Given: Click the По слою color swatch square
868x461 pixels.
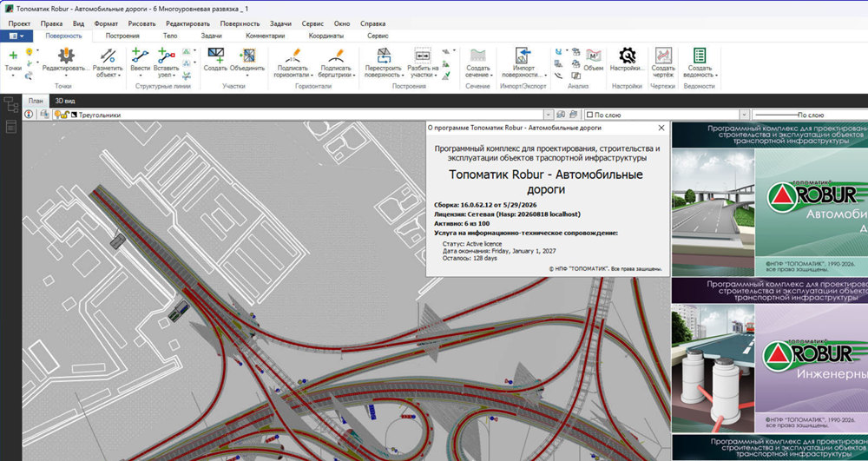Looking at the screenshot, I should tap(589, 115).
